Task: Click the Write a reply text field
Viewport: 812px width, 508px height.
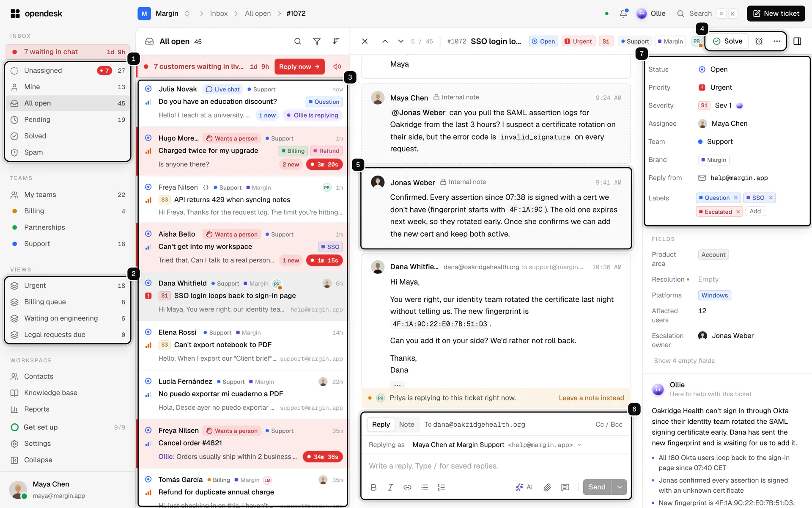Action: pos(496,466)
